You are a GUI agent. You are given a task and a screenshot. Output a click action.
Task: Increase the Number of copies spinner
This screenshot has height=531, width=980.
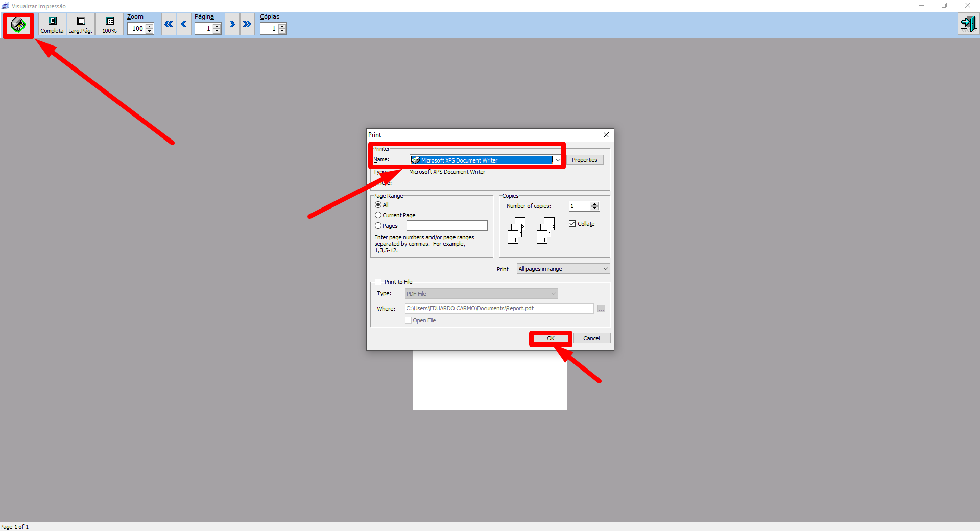[595, 204]
